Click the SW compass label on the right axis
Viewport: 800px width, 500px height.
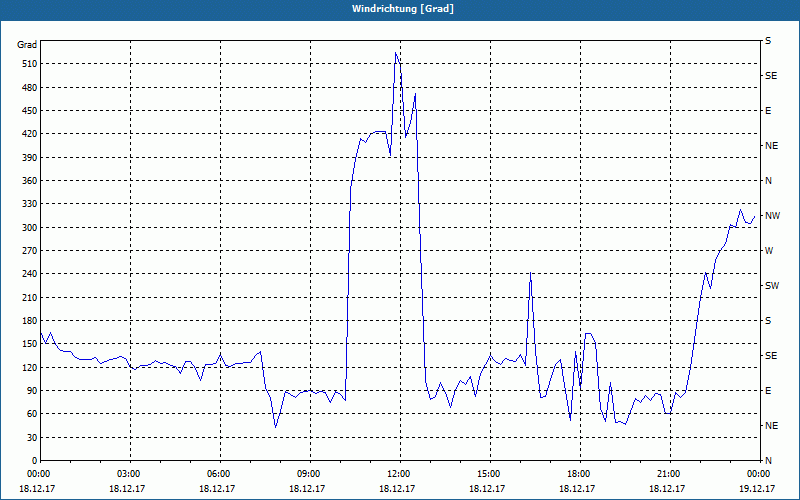click(x=772, y=286)
